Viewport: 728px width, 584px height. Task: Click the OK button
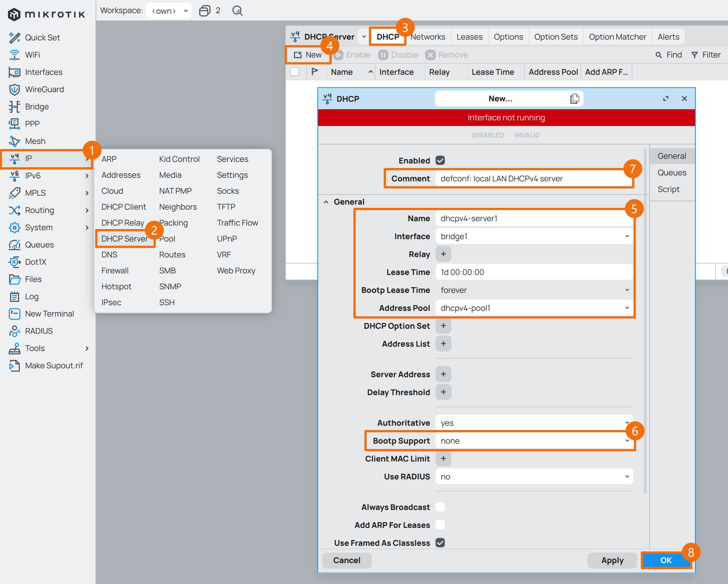(x=666, y=560)
